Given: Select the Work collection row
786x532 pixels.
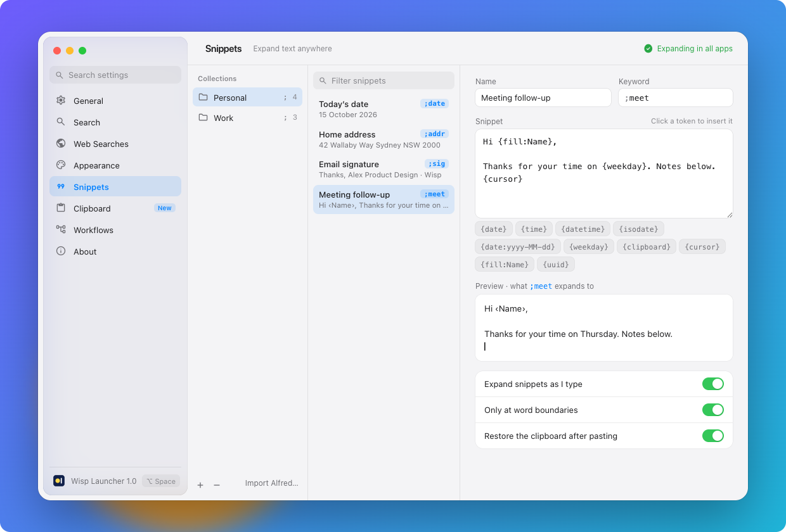Looking at the screenshot, I should pyautogui.click(x=247, y=117).
